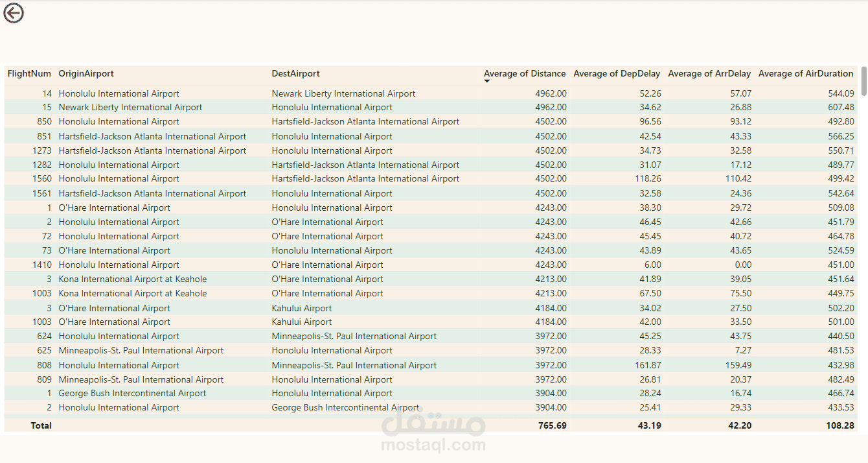Select flight number 1560 cell
This screenshot has height=463, width=868.
(x=42, y=179)
